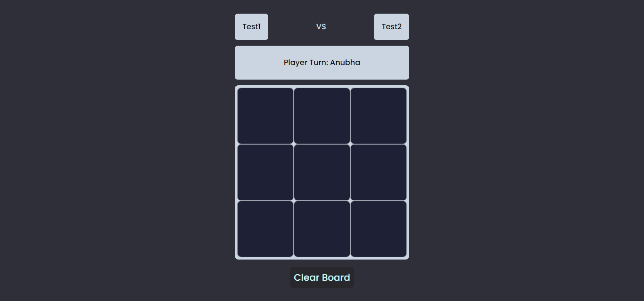
Task: Select the Test2 player box
Action: pyautogui.click(x=391, y=27)
